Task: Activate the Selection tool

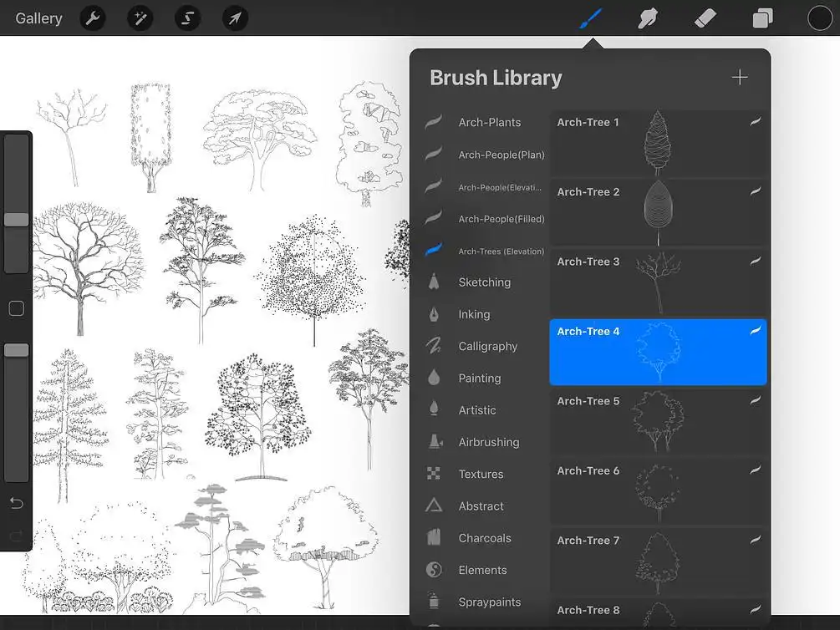Action: click(187, 18)
